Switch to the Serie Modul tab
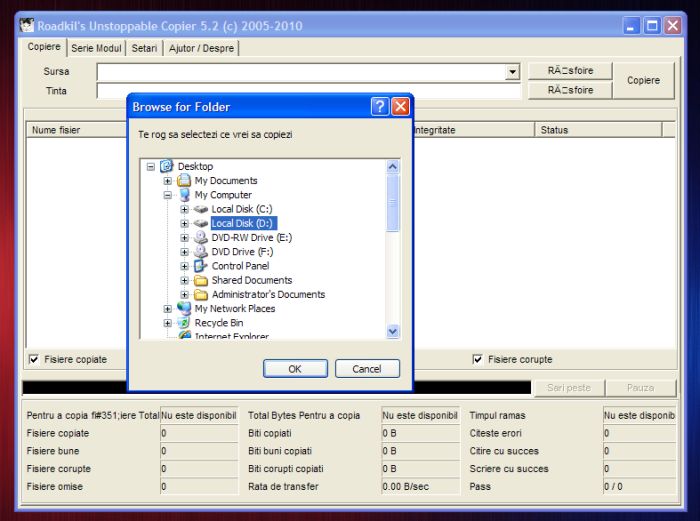 [x=96, y=48]
